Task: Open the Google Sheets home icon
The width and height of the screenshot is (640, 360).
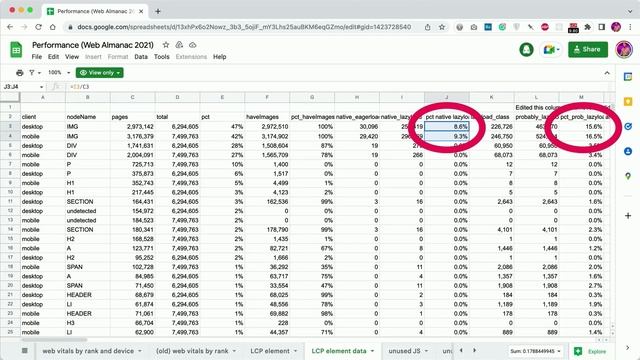Action: (x=16, y=50)
